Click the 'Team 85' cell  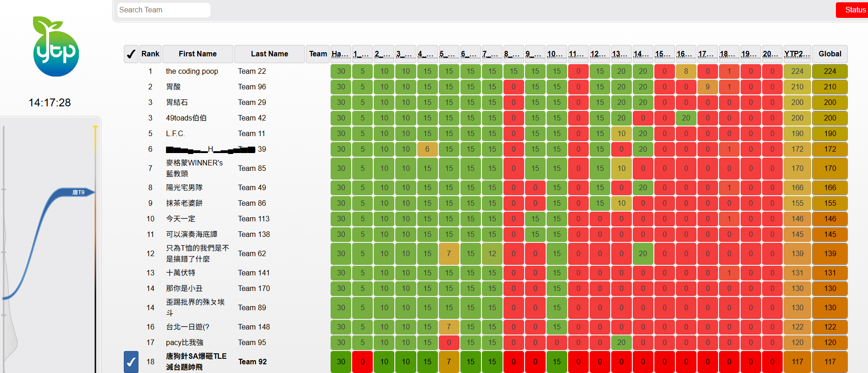[252, 168]
